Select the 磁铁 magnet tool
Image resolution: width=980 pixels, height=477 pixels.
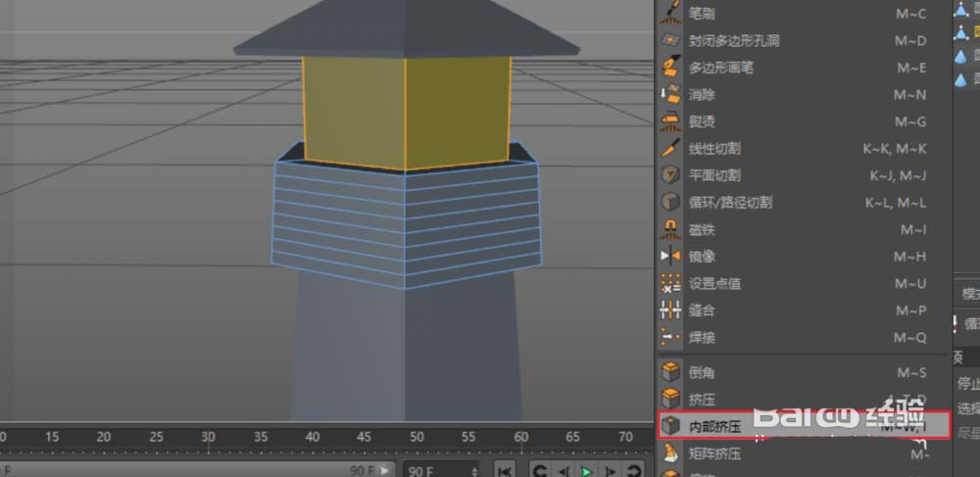[x=804, y=230]
